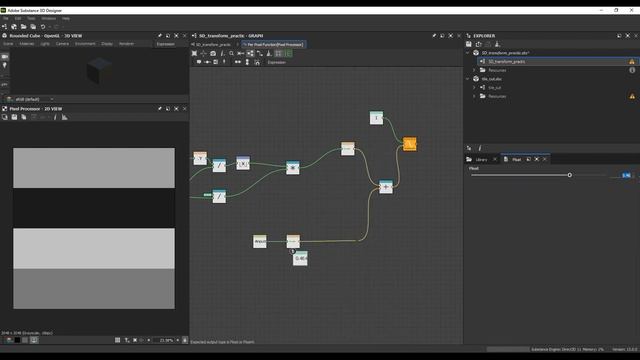The image size is (640, 360).
Task: Click the save icon in 2D View toolbar
Action: click(14, 117)
